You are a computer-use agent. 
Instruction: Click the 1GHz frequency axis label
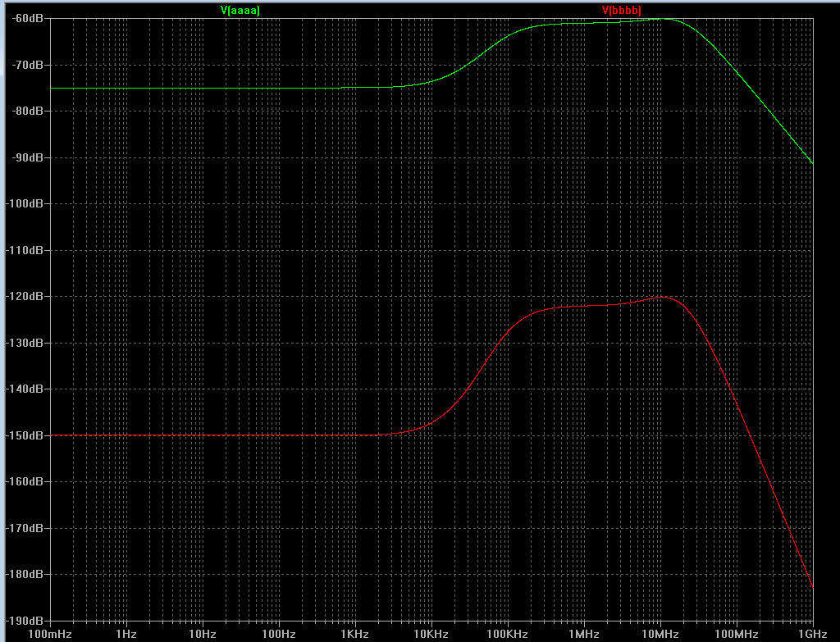coord(813,635)
